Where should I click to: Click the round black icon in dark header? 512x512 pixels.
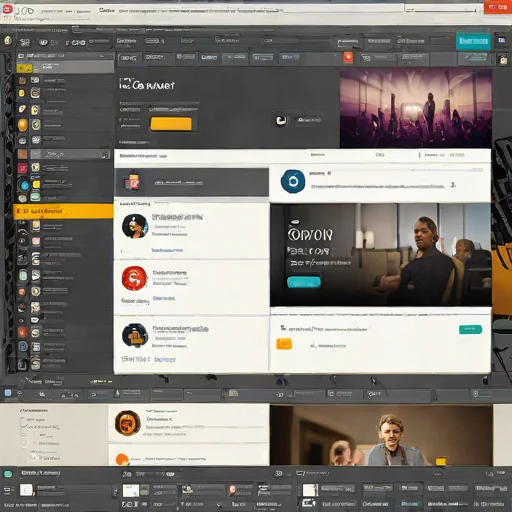coord(281,120)
